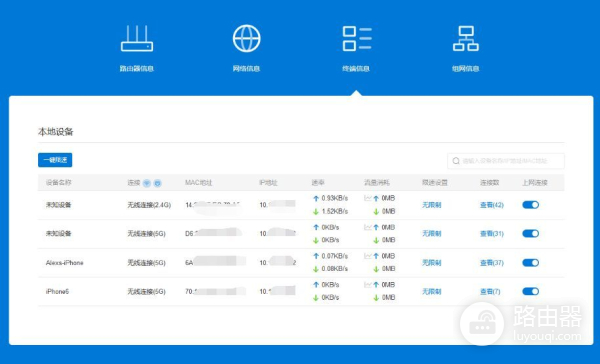Click the 0.07KB/s upload rate value
The width and height of the screenshot is (600, 364).
(x=335, y=256)
